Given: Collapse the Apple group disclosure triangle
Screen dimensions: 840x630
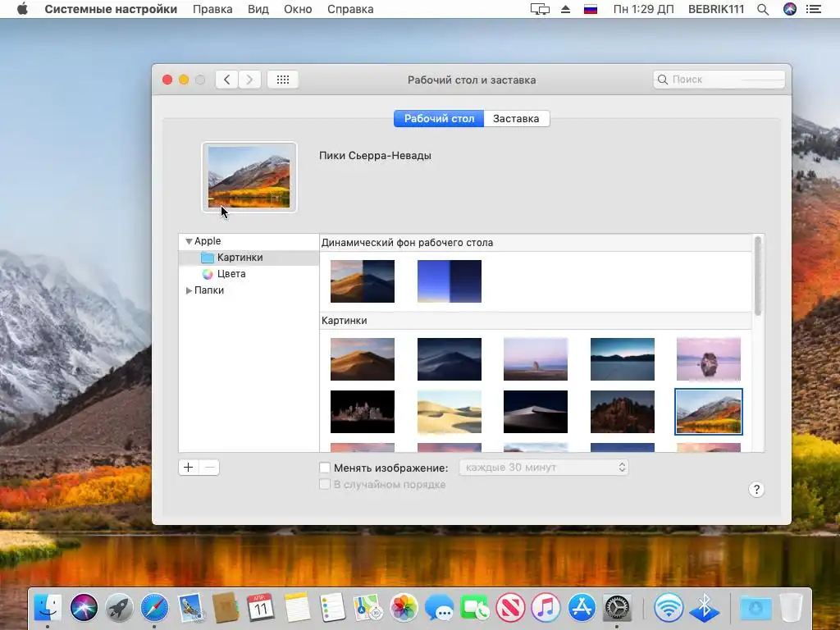Looking at the screenshot, I should [189, 242].
